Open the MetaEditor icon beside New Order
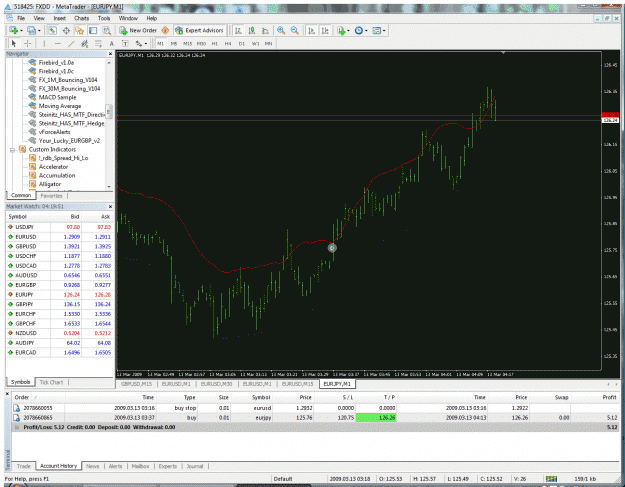Screen dimensions: 625x487 tap(165, 30)
